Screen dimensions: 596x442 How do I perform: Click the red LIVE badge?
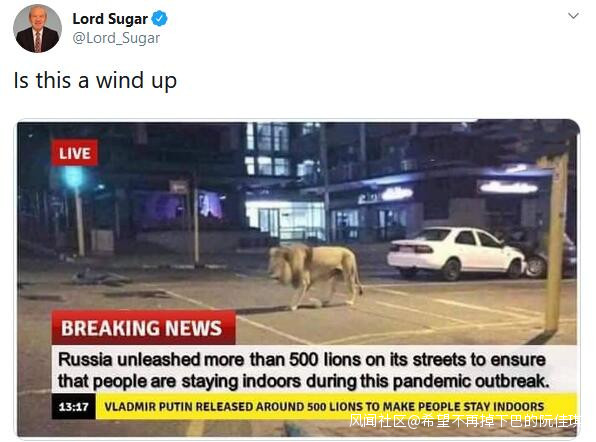(74, 153)
